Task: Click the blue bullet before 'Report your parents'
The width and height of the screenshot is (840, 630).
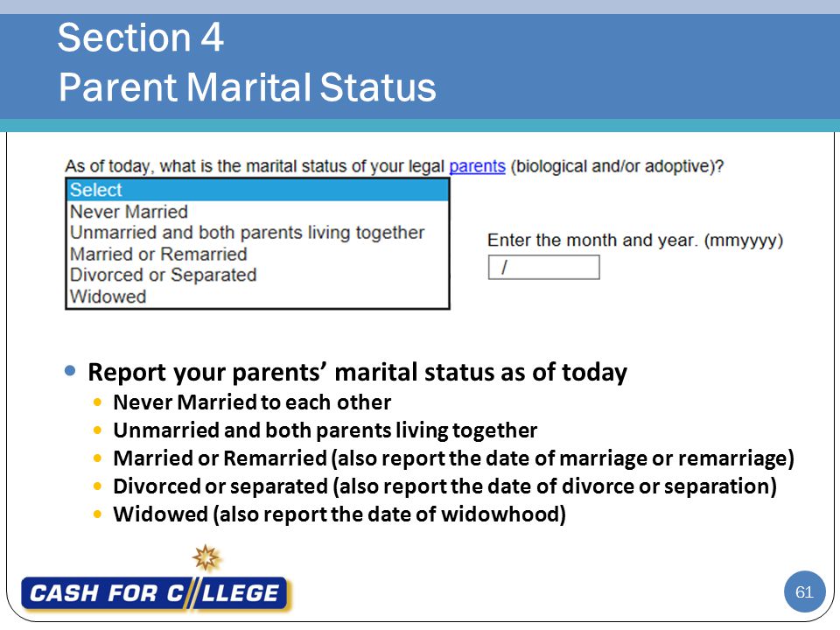Action: 70,371
